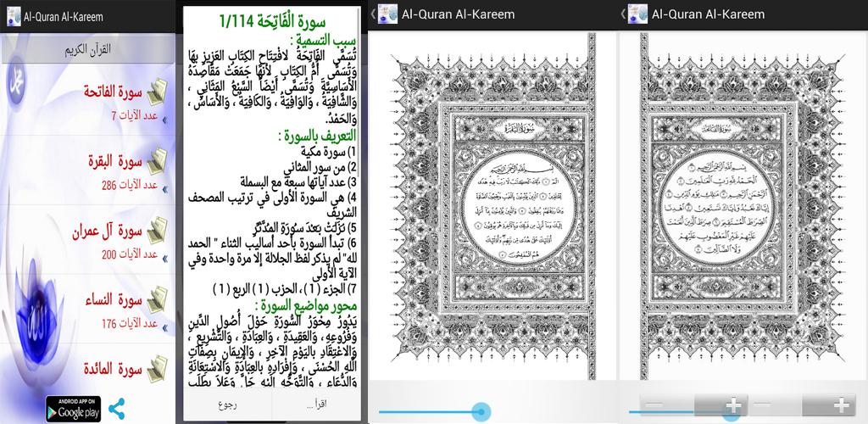Expand the arrow next to عدد الآيات 200
The height and width of the screenshot is (424, 868).
coord(164,258)
